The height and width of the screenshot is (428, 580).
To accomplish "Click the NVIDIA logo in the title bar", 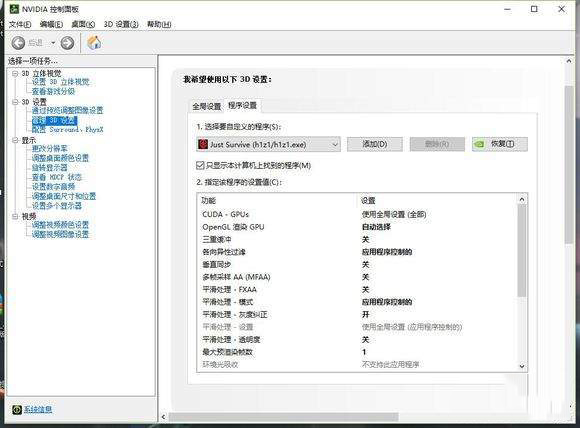I will (x=14, y=9).
